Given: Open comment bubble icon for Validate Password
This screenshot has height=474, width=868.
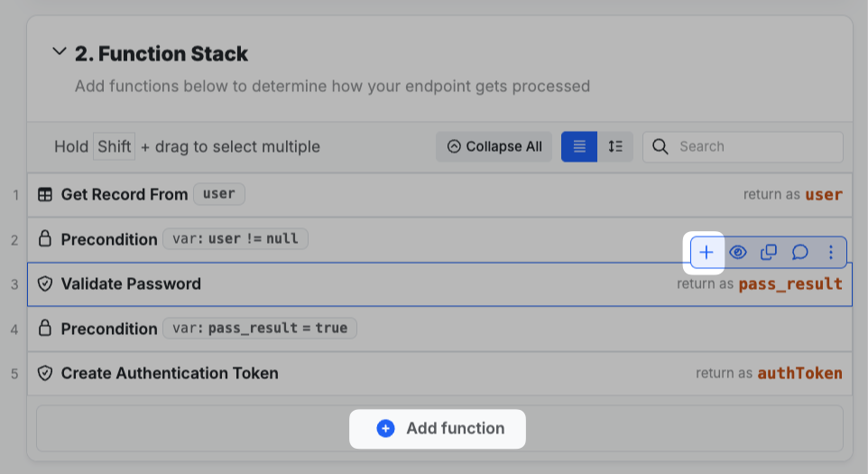Looking at the screenshot, I should click(x=799, y=253).
